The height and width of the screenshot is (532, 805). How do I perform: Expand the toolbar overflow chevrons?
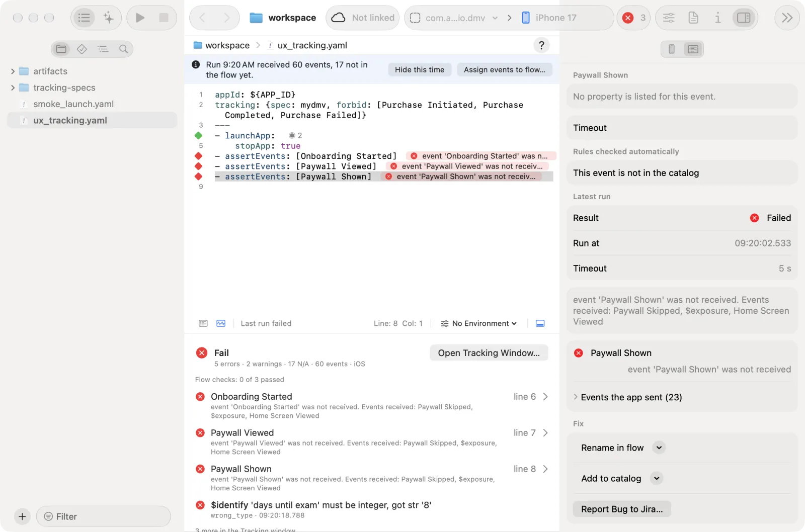point(787,18)
